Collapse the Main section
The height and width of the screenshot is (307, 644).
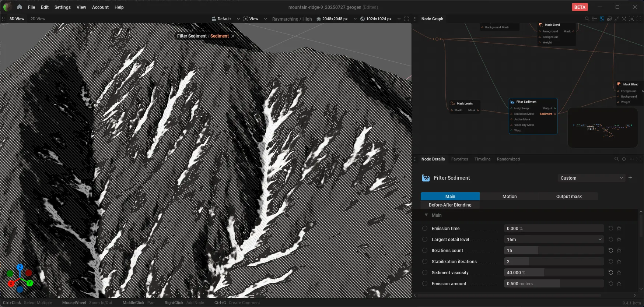(x=426, y=215)
